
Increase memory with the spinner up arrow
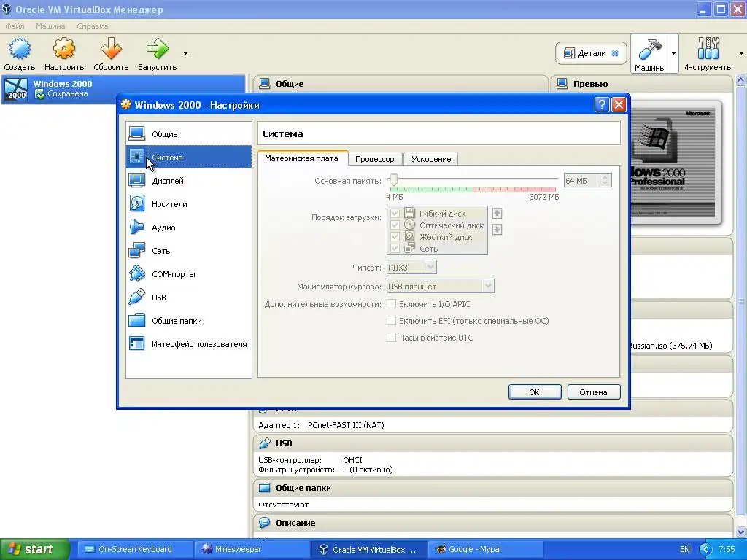click(605, 177)
